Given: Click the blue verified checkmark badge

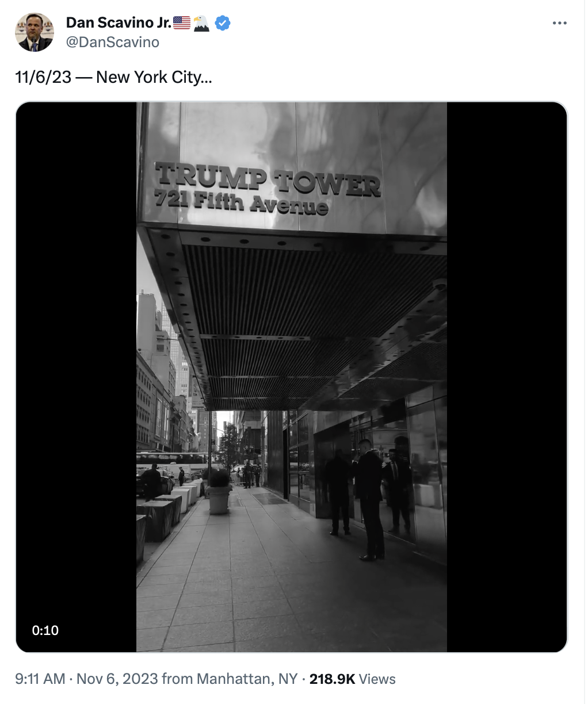Looking at the screenshot, I should [x=223, y=23].
